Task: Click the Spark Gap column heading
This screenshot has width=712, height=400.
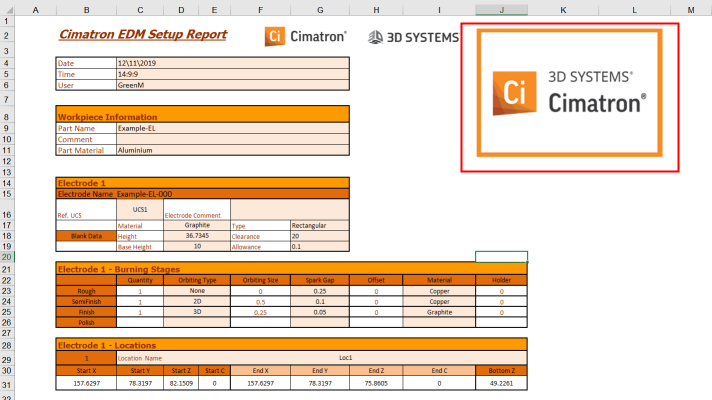Action: pyautogui.click(x=320, y=280)
